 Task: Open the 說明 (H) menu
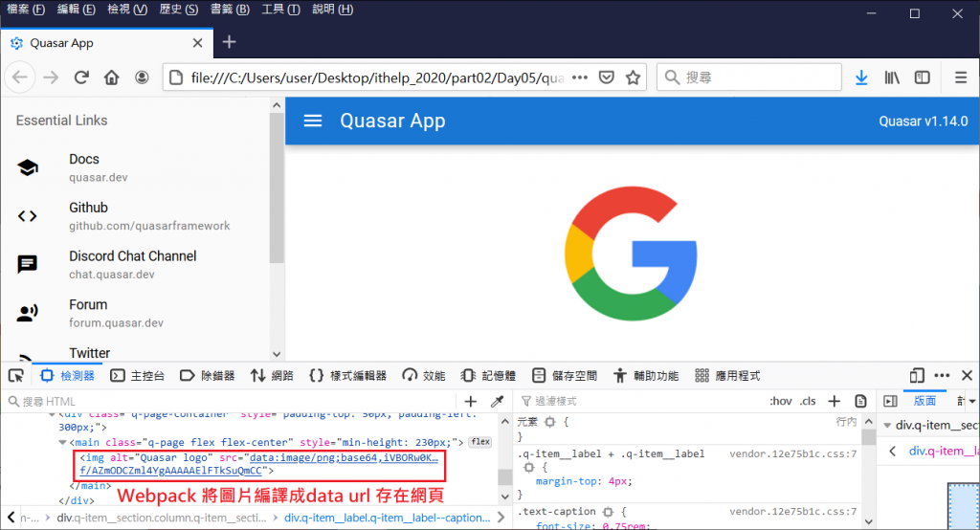(332, 10)
